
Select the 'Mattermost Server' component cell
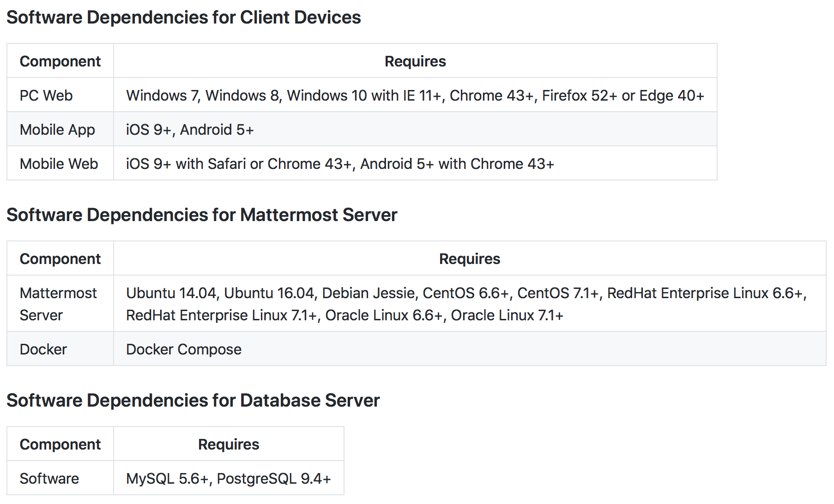click(58, 304)
